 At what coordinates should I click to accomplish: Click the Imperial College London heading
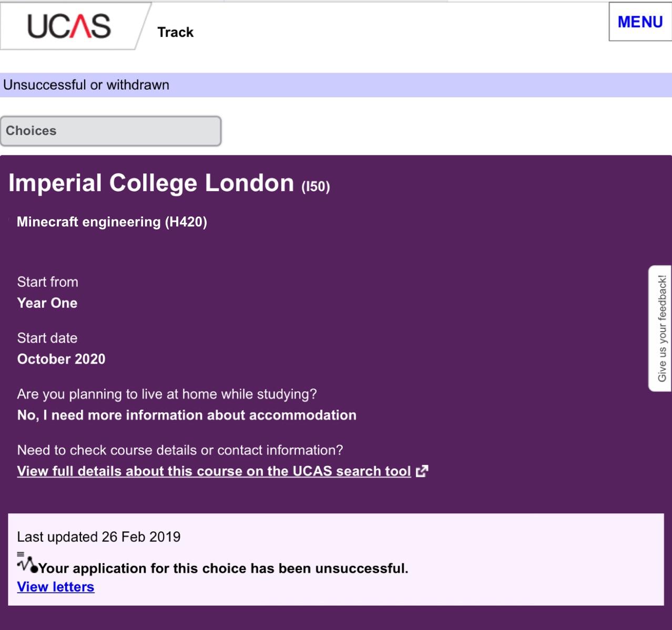151,183
